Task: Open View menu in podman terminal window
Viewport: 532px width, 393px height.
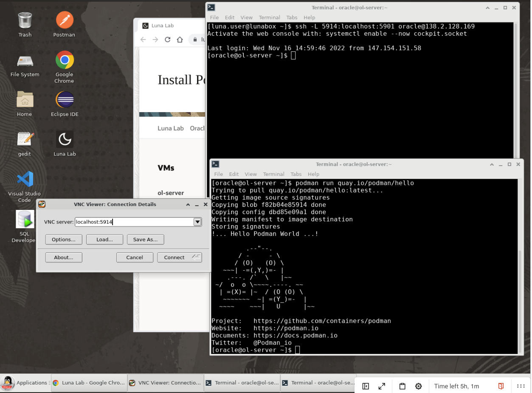Action: 251,174
